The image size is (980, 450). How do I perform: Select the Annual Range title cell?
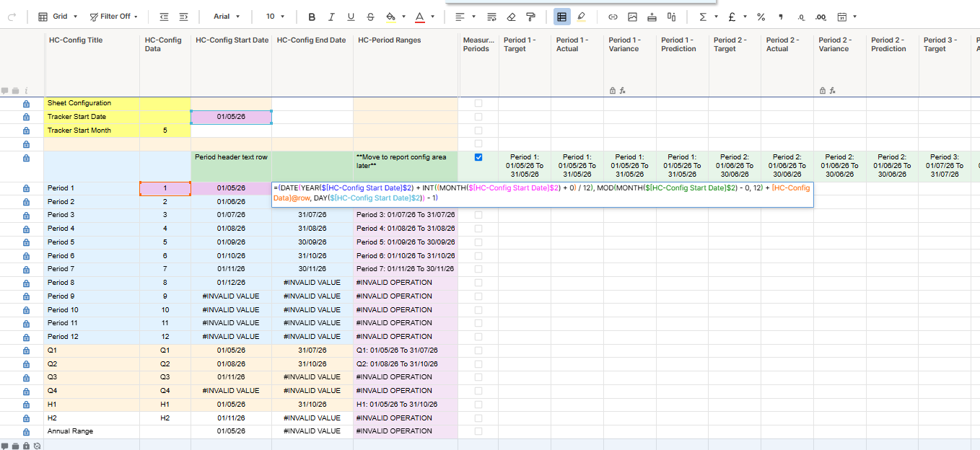click(92, 431)
